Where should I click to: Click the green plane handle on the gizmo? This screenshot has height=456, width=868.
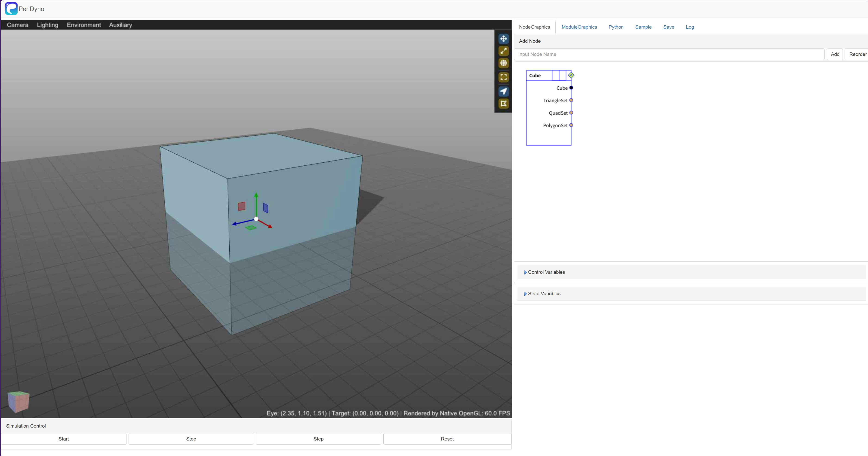point(251,228)
